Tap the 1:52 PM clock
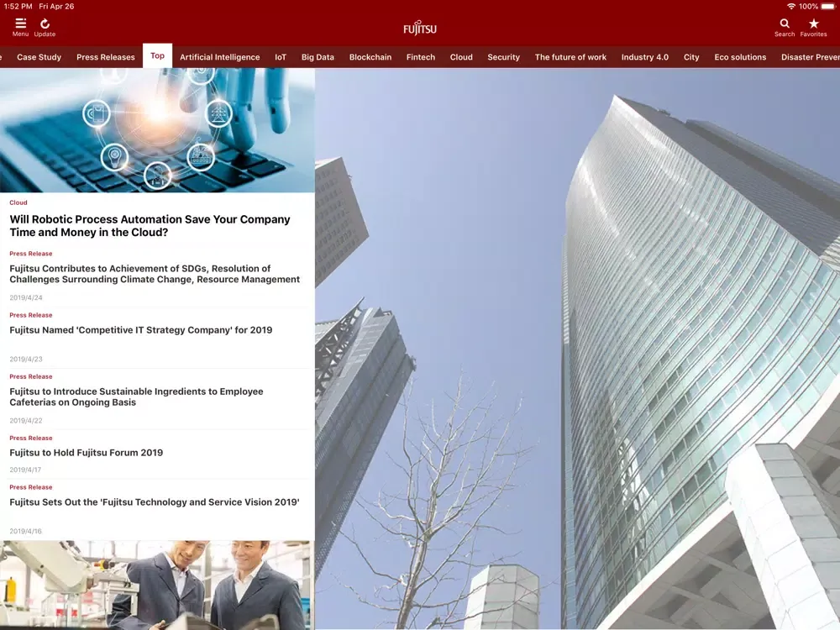The image size is (840, 630). click(x=18, y=7)
